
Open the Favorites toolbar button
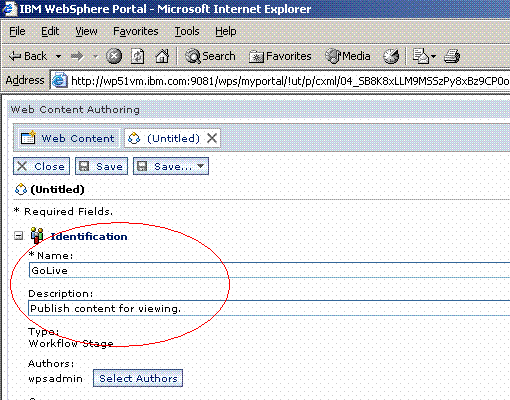(280, 56)
